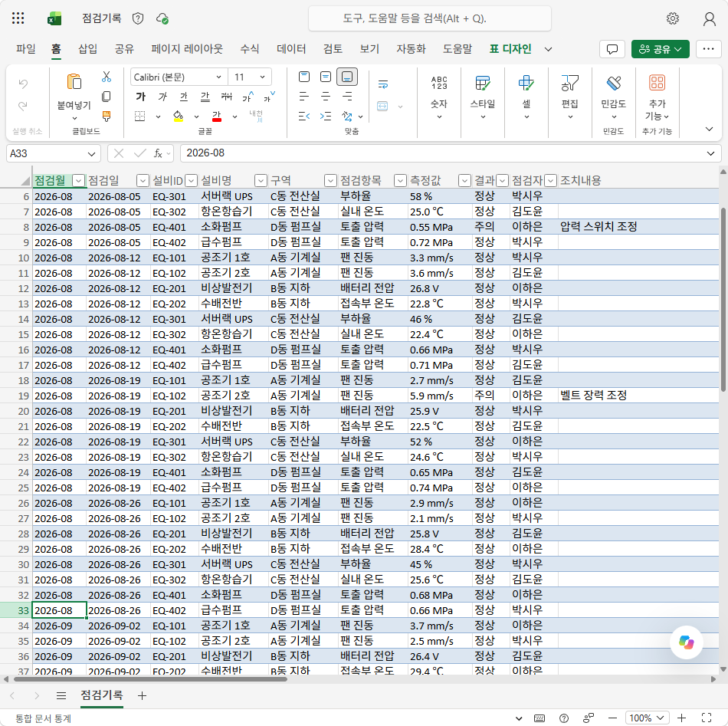The width and height of the screenshot is (728, 726).
Task: Open the 결과 column filter dropdown
Action: (503, 181)
